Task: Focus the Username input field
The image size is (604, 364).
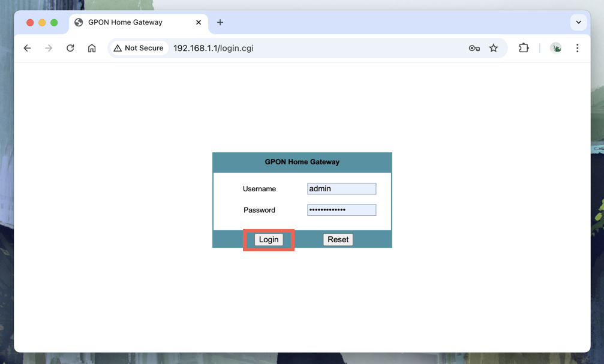Action: [x=341, y=189]
